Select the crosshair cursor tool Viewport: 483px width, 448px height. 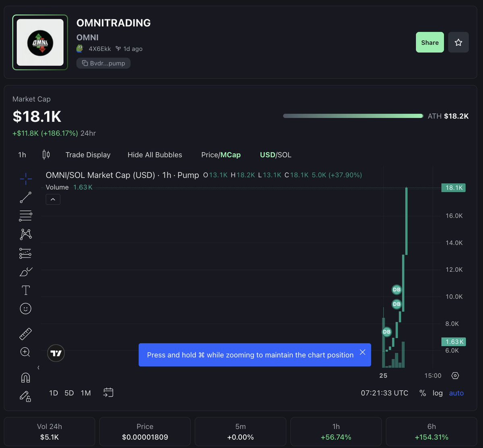pos(25,178)
